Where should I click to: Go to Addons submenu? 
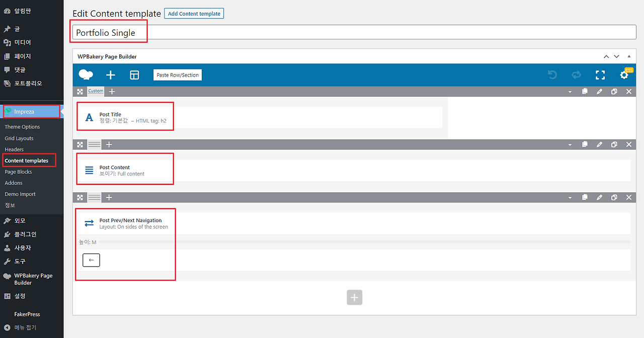14,183
